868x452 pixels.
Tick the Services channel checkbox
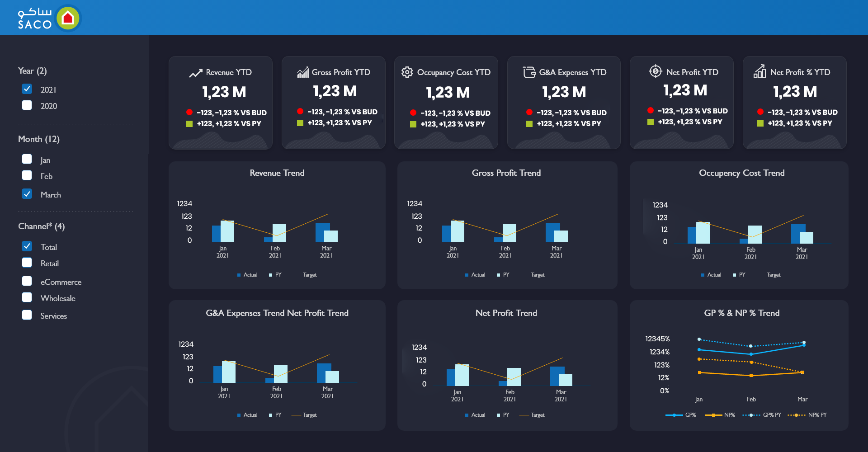click(x=27, y=315)
